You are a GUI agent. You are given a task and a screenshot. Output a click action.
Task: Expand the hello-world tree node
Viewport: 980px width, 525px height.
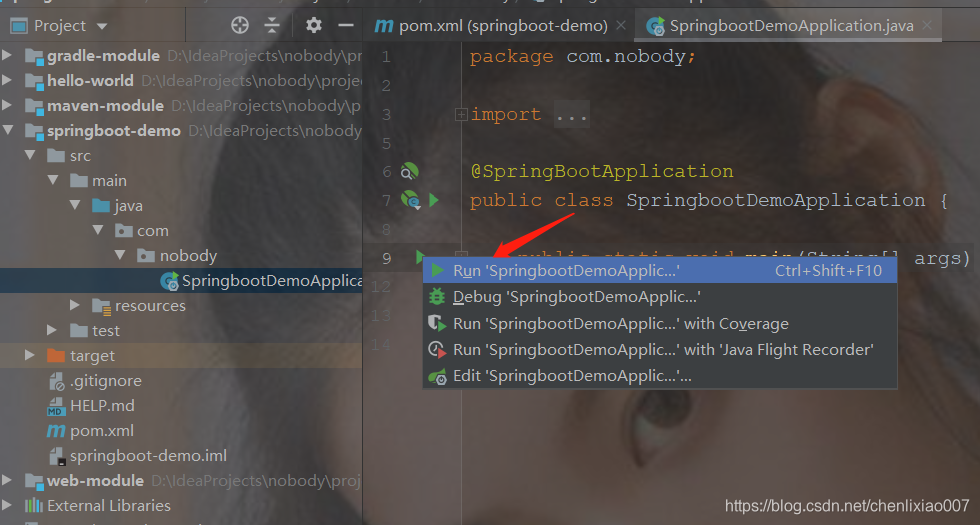tap(7, 80)
